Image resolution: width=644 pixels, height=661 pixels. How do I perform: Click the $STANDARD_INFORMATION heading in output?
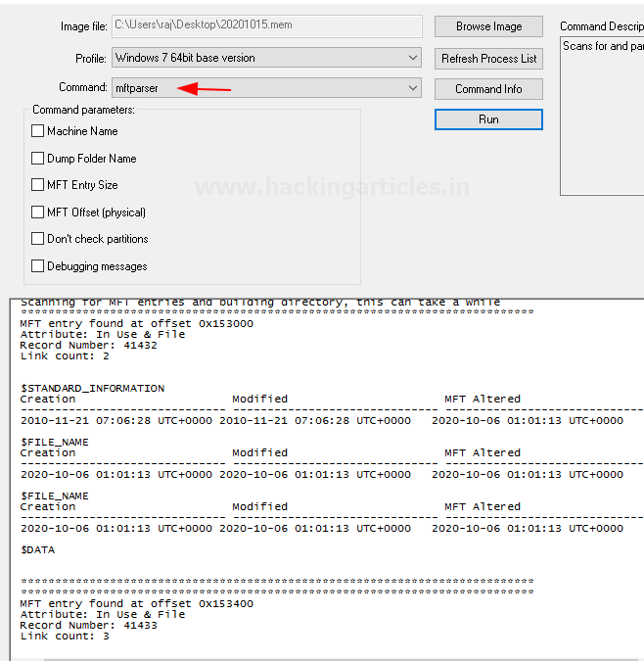coord(92,388)
